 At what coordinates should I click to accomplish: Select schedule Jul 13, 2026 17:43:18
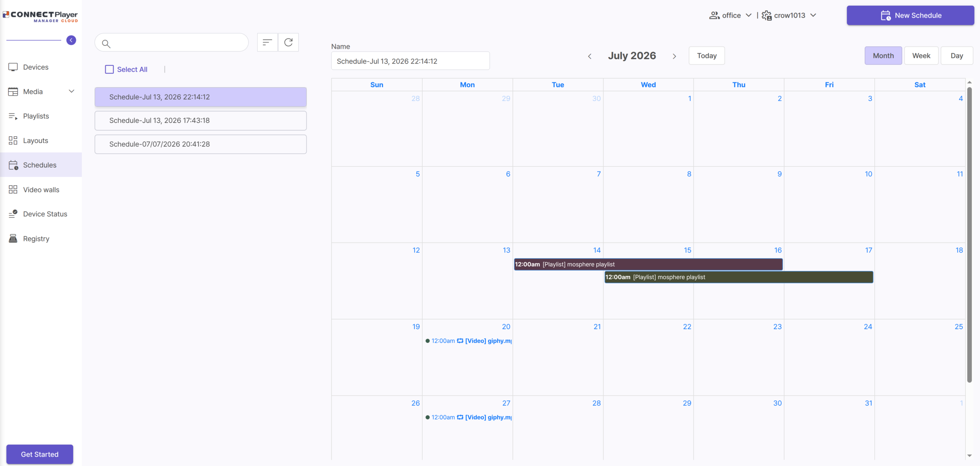[201, 121]
